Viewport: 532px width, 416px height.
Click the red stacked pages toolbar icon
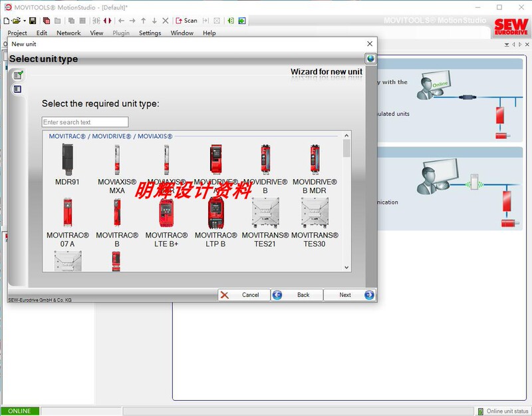47,21
